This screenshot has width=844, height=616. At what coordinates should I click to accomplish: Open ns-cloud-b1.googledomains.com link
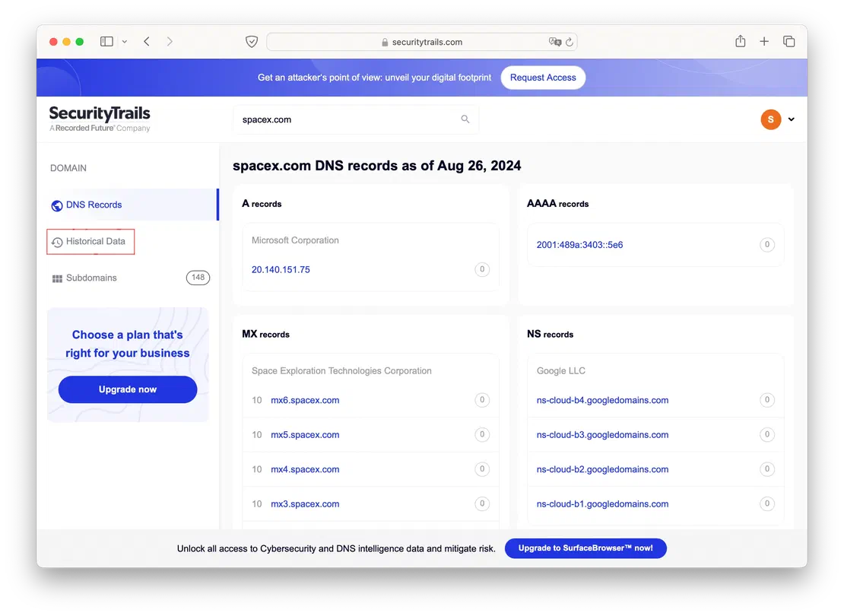602,504
